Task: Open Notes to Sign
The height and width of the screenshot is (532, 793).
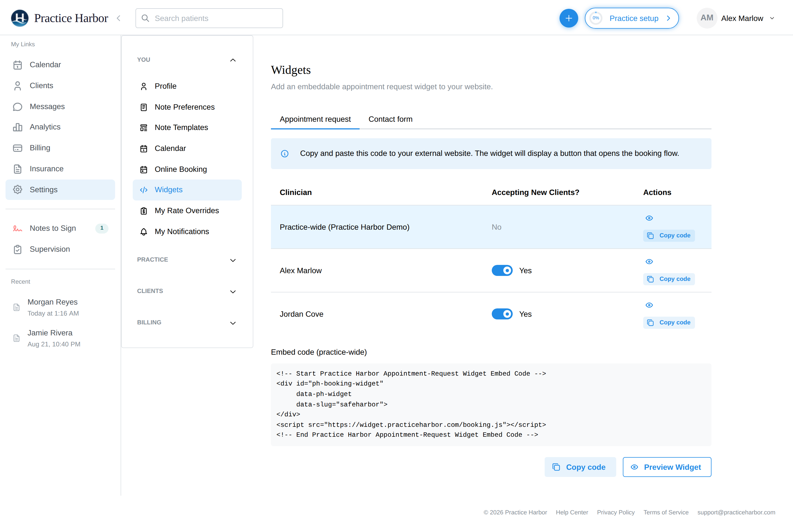Action: [x=60, y=228]
